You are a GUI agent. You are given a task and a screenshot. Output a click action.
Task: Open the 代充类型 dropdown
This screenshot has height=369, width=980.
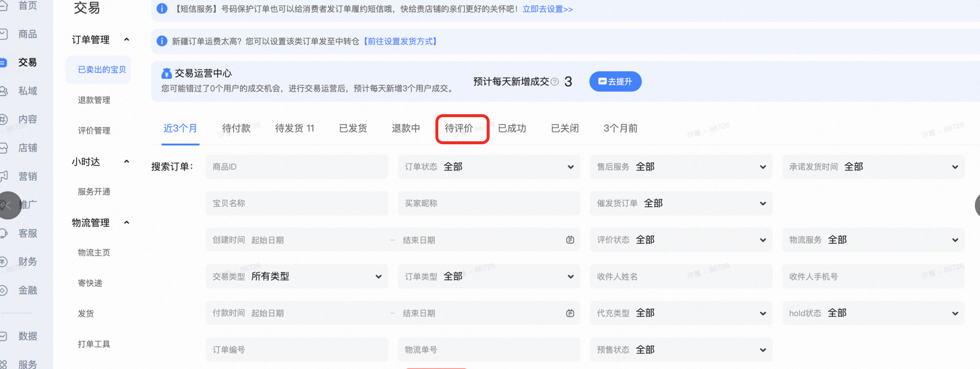coord(681,313)
